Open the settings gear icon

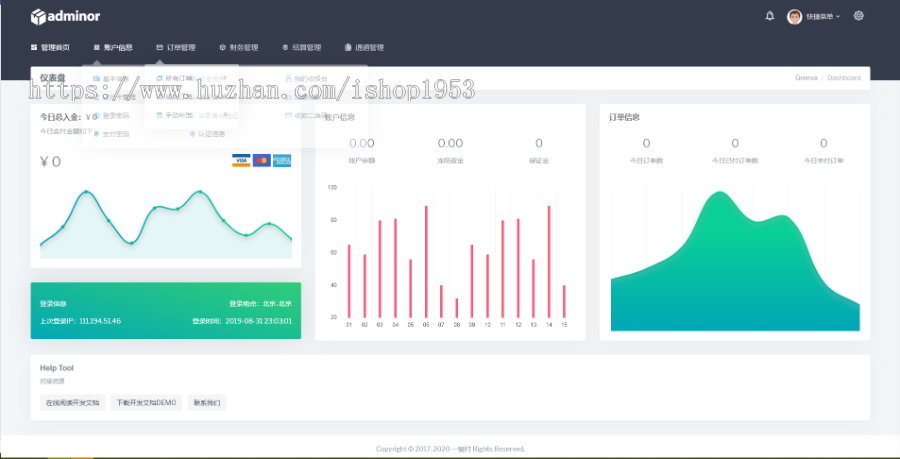(859, 16)
